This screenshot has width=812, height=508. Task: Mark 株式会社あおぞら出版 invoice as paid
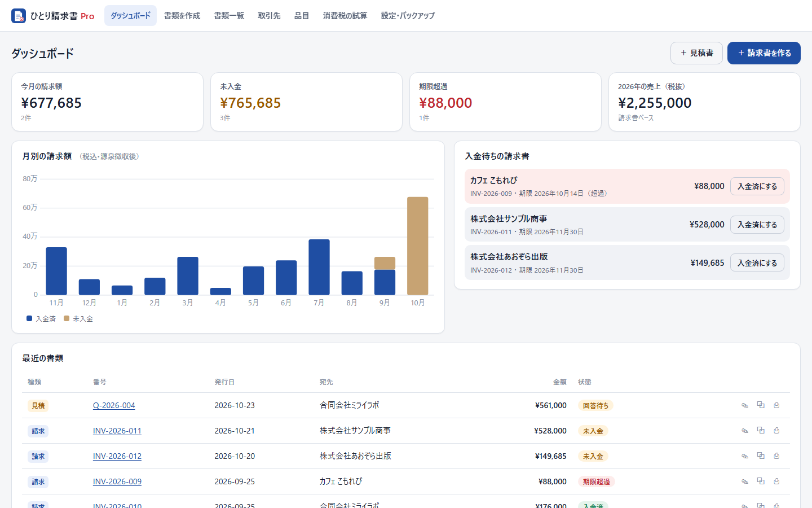[757, 263]
